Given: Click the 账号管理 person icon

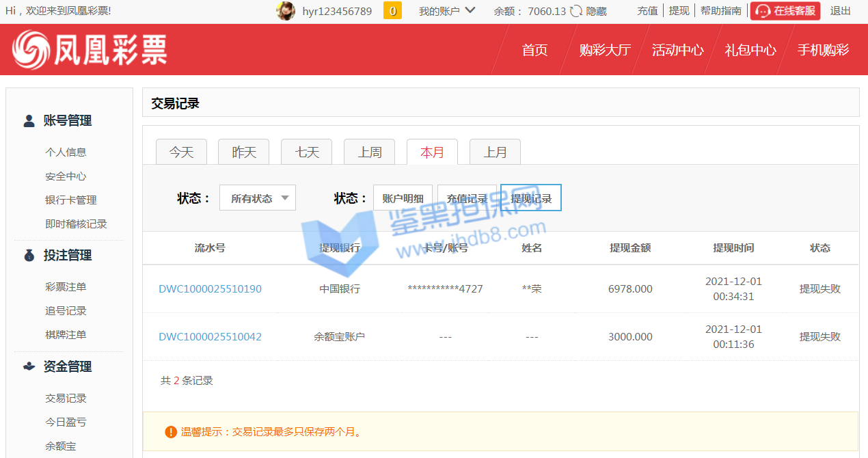Looking at the screenshot, I should point(29,121).
